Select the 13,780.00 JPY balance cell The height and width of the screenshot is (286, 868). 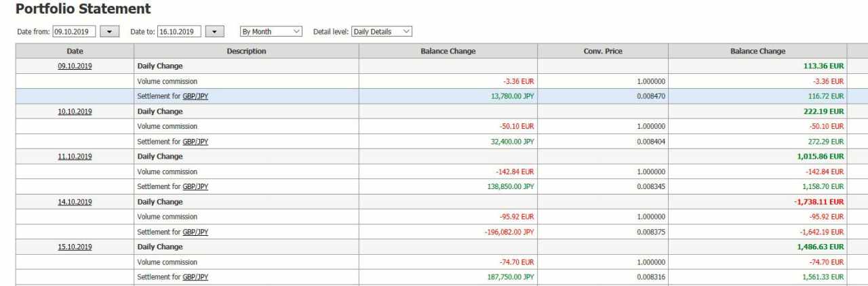(x=512, y=96)
